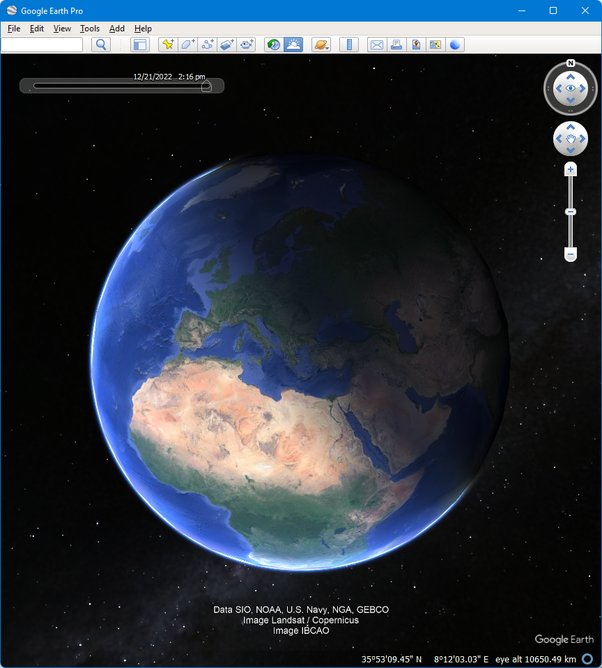Click the Add Image Overlay icon
Viewport: 602px width, 668px height.
coord(227,44)
